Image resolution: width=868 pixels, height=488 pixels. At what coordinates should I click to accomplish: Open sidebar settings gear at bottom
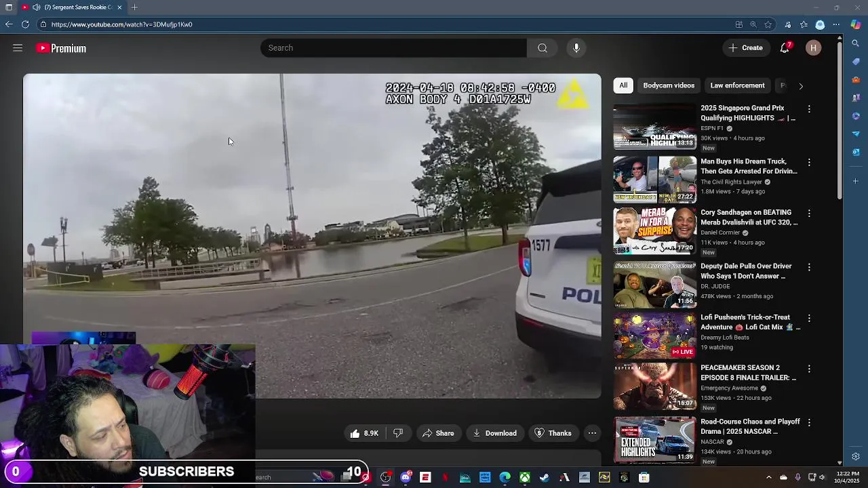pyautogui.click(x=856, y=457)
